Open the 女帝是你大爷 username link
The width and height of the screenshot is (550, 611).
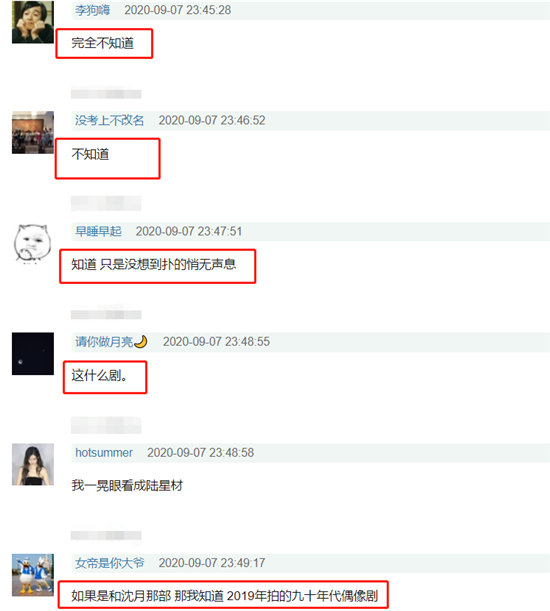point(110,563)
